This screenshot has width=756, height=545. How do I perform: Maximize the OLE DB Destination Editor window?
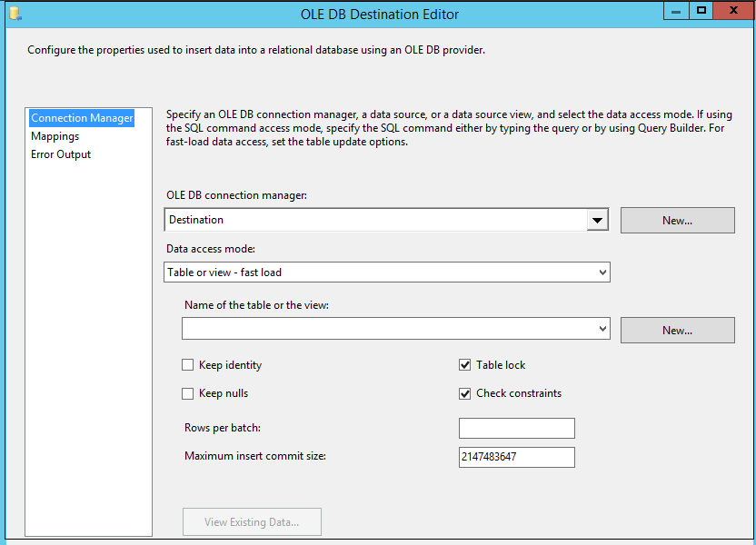[701, 11]
